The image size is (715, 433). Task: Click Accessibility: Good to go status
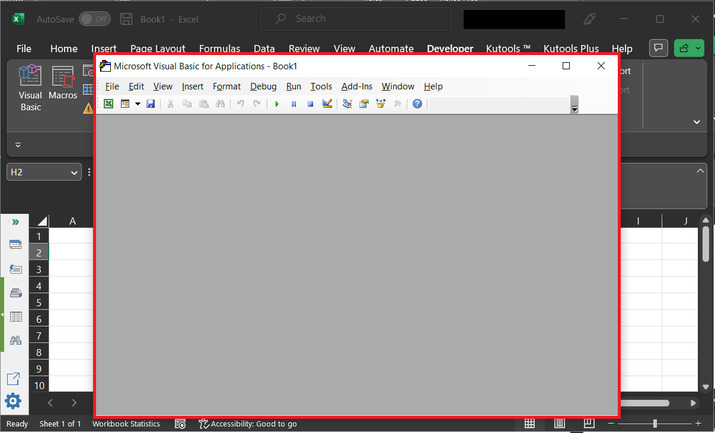click(248, 424)
